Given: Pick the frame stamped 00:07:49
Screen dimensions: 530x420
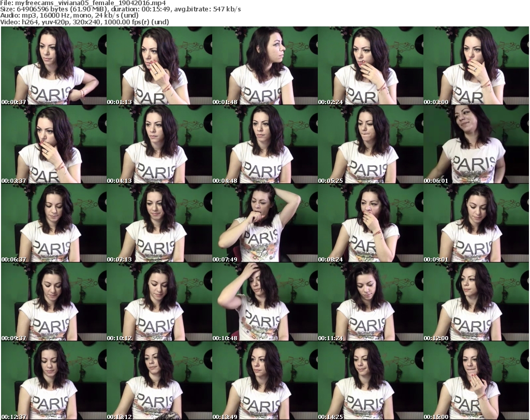Looking at the screenshot, I should 265,223.
